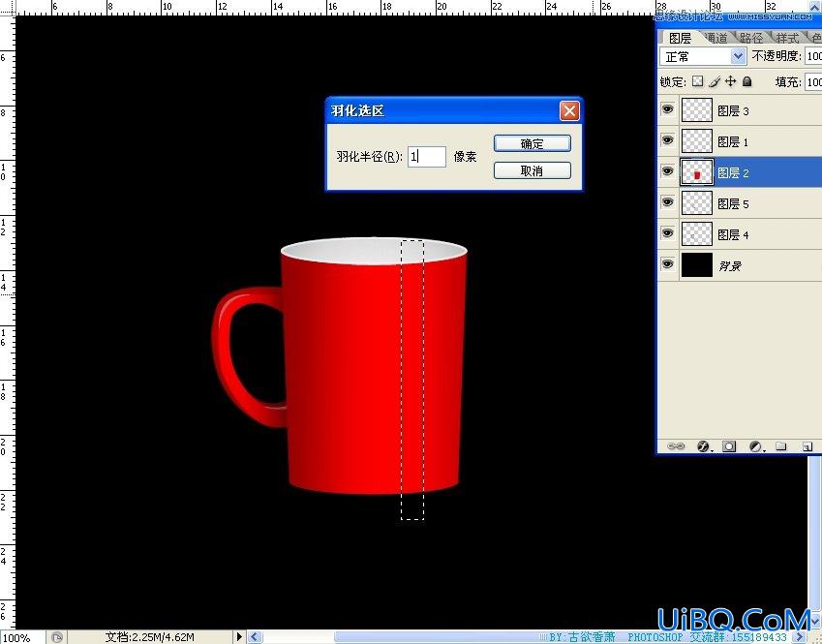Hide 图层 2 with its eye icon
The image size is (822, 644).
[667, 171]
